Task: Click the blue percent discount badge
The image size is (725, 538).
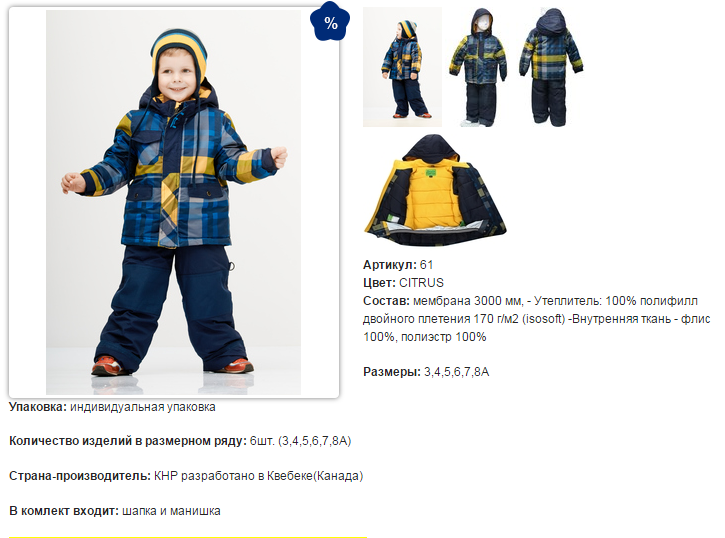Action: 330,22
